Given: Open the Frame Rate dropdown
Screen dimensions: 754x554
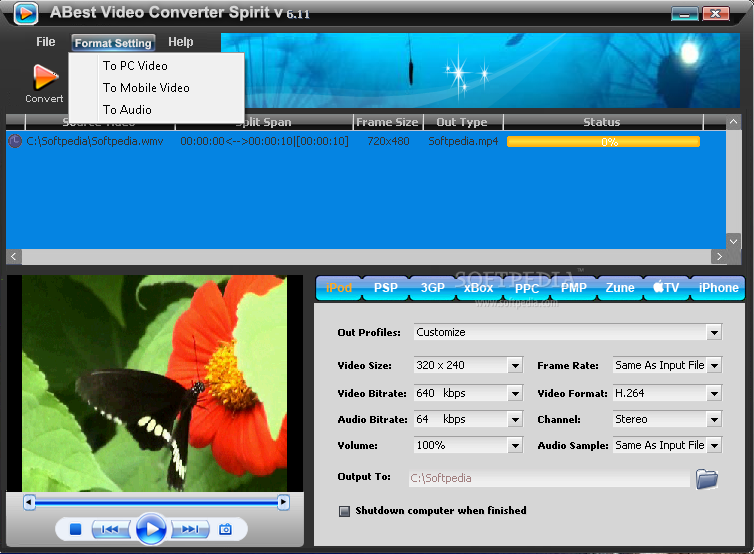Looking at the screenshot, I should [x=715, y=365].
